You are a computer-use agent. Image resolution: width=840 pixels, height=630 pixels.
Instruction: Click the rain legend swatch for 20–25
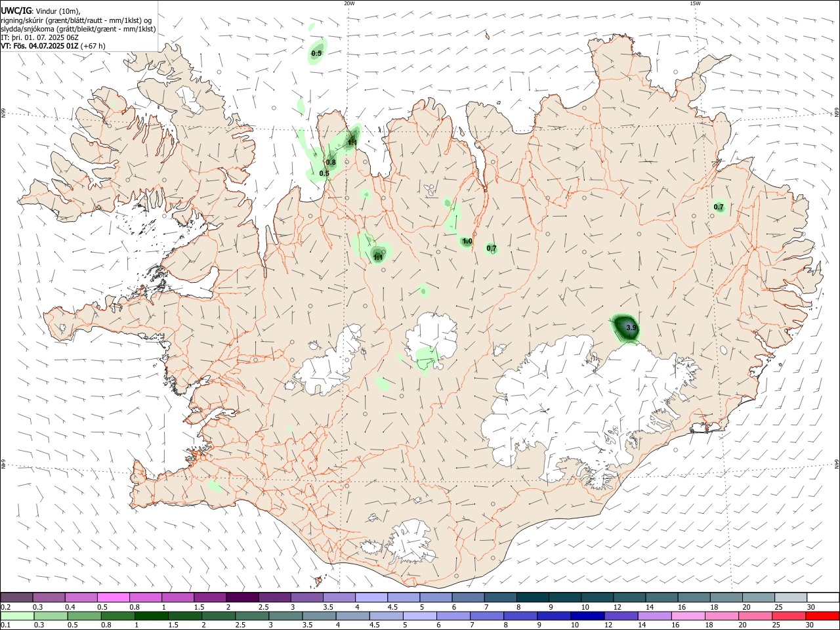coord(755,616)
